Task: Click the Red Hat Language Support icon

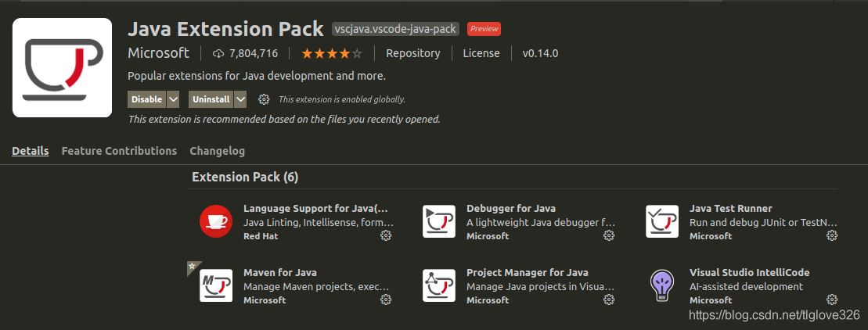Action: [x=216, y=221]
